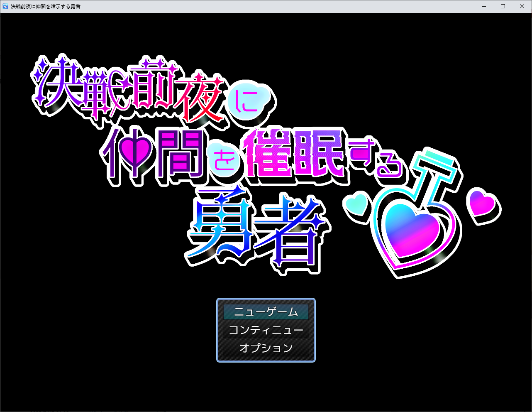
Task: Click the app icon in the title bar
Action: click(5, 6)
